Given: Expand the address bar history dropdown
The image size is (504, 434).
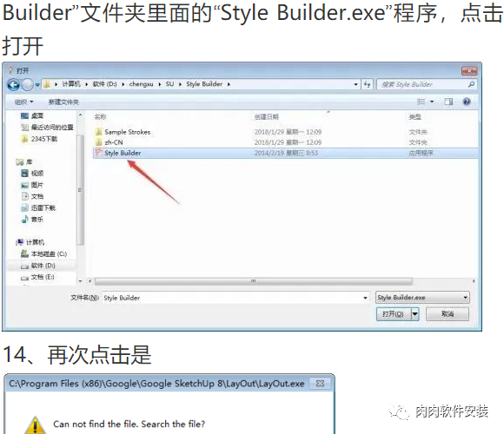Looking at the screenshot, I should (355, 84).
